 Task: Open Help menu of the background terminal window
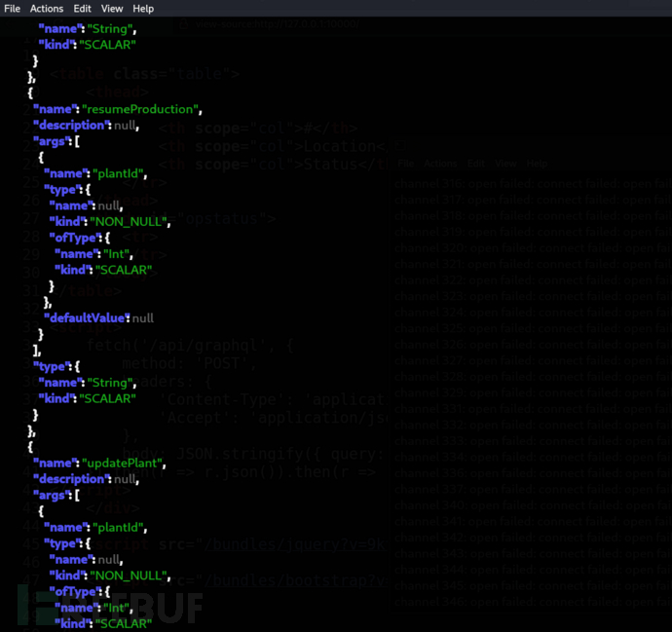(x=537, y=164)
